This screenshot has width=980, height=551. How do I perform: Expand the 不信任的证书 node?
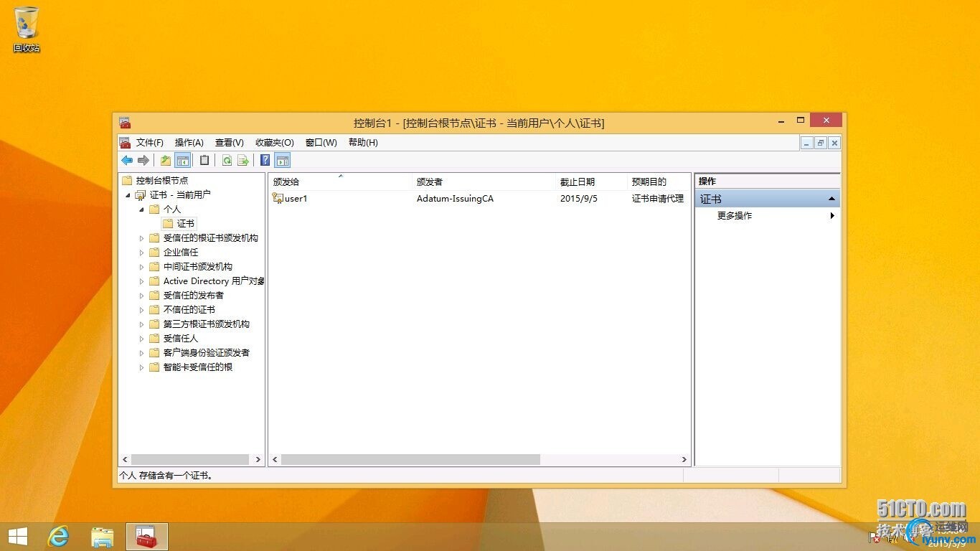(142, 310)
